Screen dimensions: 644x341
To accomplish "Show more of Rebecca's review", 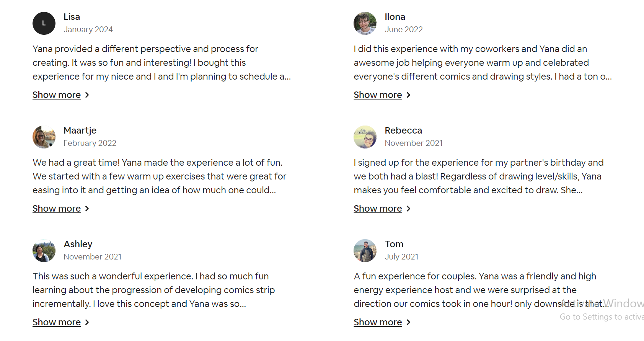I will pyautogui.click(x=378, y=209).
